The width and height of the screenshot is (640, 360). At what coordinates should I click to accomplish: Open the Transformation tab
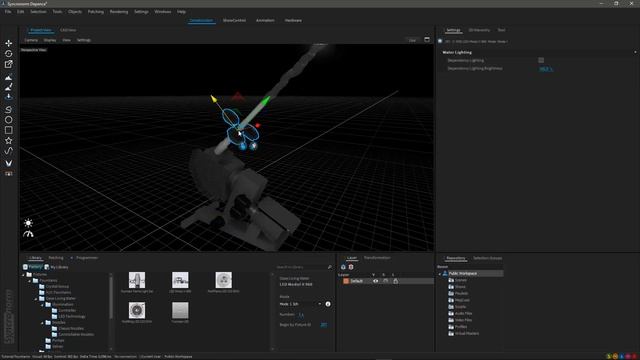point(377,258)
